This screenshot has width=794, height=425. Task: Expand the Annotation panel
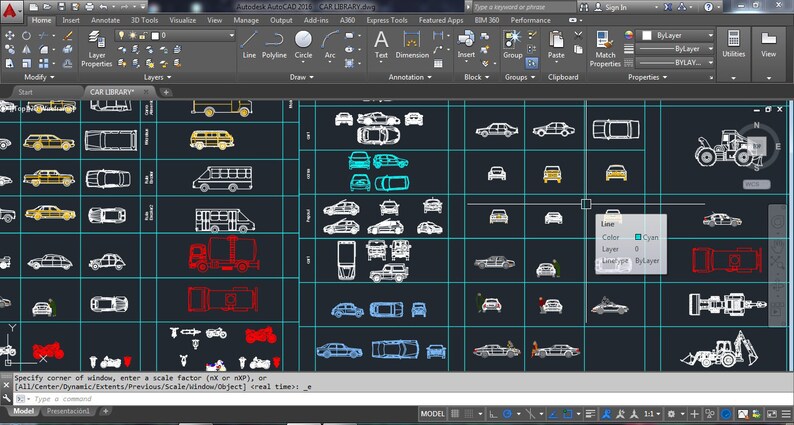[x=410, y=77]
